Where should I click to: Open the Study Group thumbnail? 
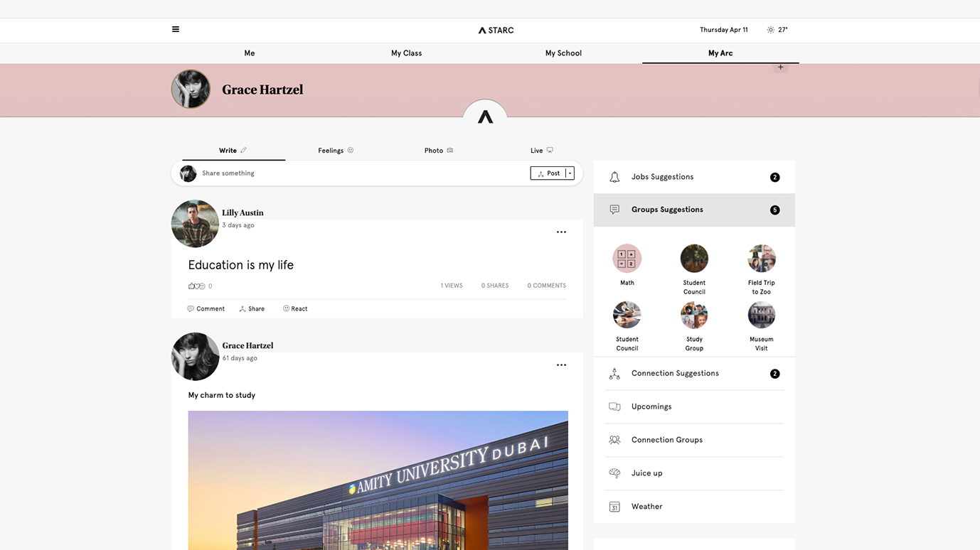694,315
